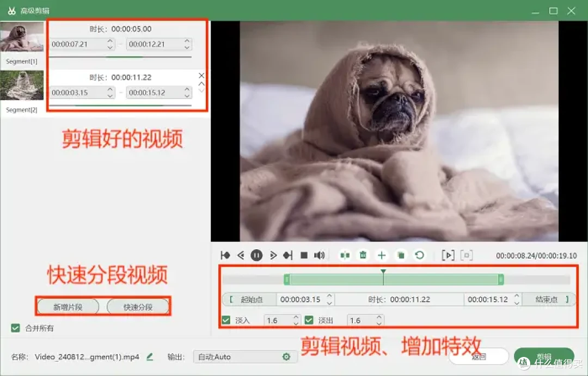This screenshot has height=376, width=588.
Task: Click the bracketed square icon beside play-range
Action: [x=467, y=255]
